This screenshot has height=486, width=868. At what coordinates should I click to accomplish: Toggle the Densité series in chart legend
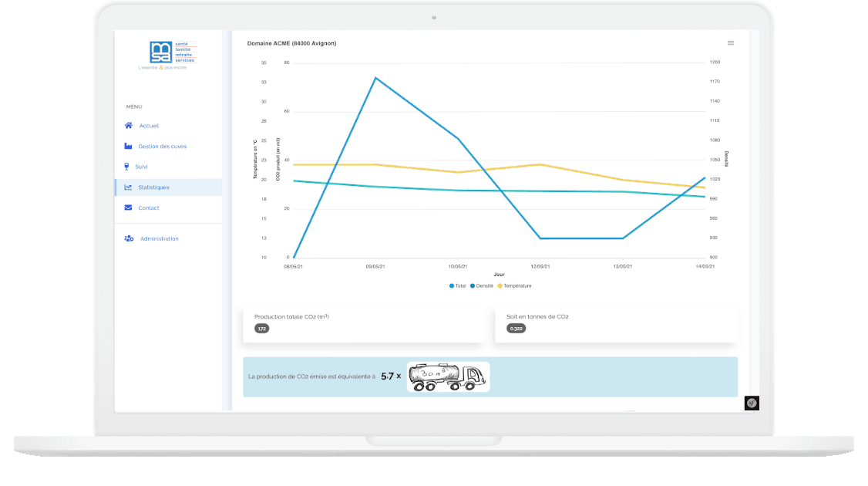[x=482, y=285]
